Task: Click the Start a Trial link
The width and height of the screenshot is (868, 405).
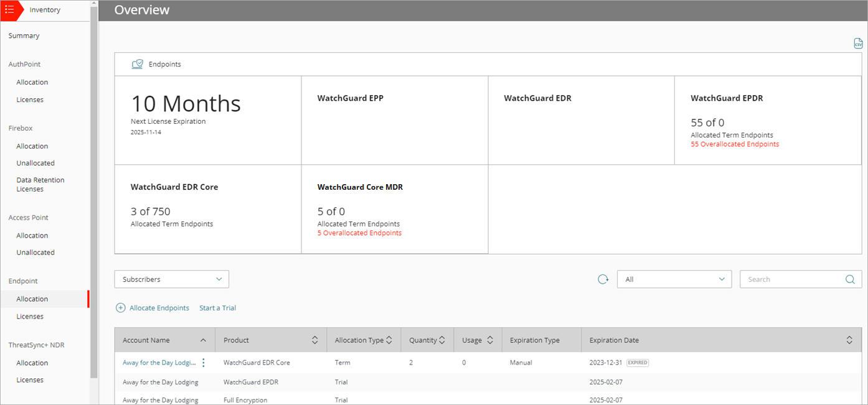Action: [217, 307]
